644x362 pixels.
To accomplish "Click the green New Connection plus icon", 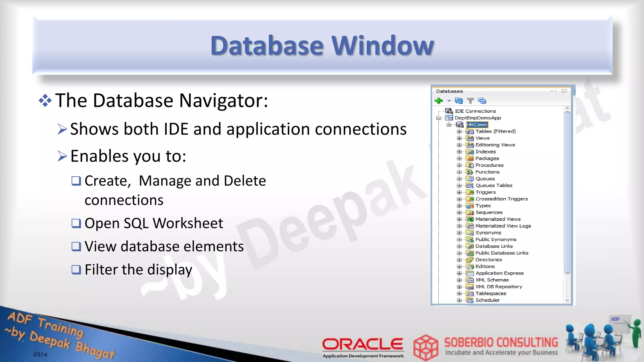I will tap(439, 101).
